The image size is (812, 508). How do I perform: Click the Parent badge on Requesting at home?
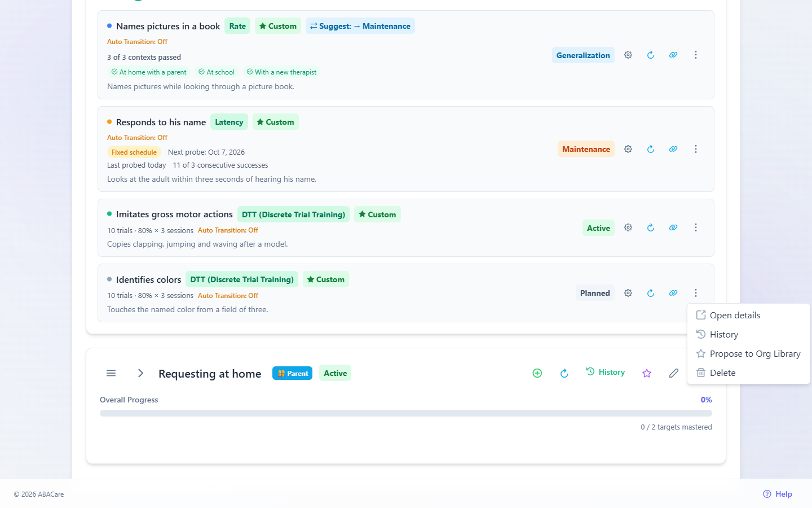point(292,373)
